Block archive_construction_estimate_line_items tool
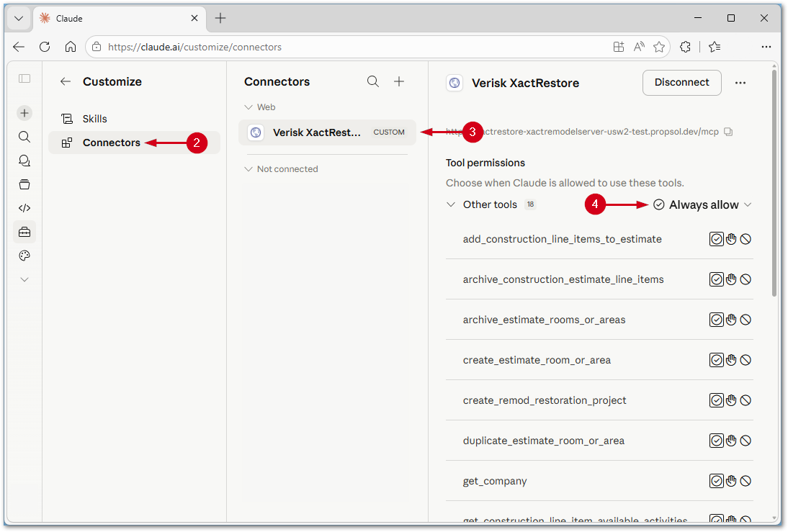The height and width of the screenshot is (532, 788). 746,279
